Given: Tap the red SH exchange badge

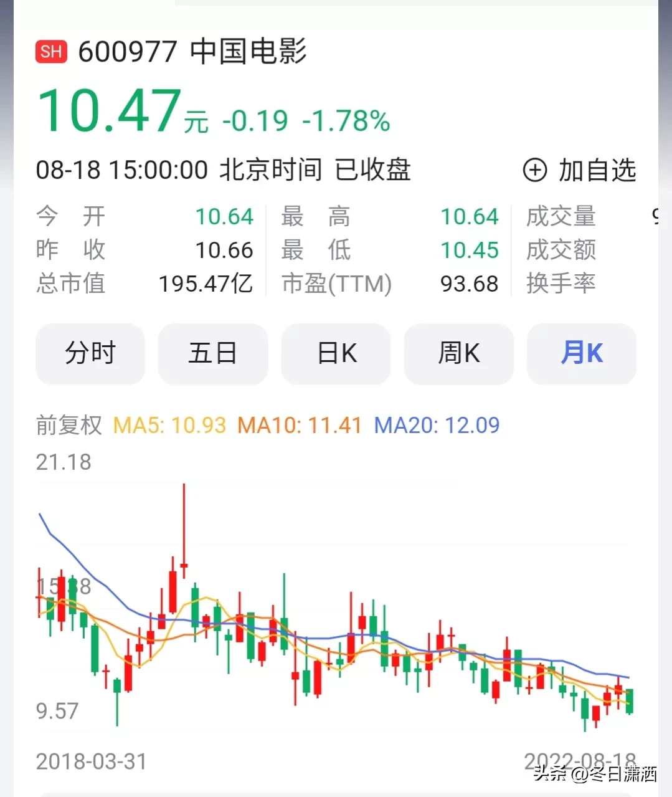Looking at the screenshot, I should [x=51, y=51].
